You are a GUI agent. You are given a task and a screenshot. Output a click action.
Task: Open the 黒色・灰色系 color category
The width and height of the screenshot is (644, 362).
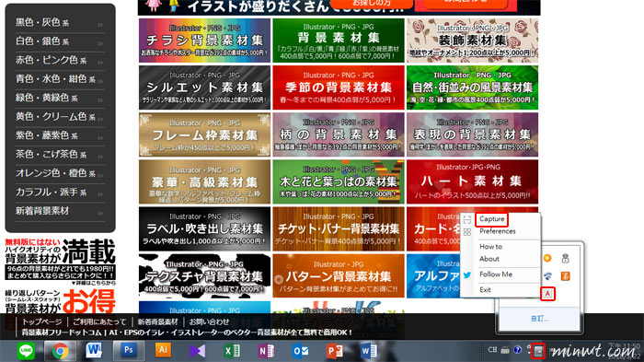click(60, 23)
